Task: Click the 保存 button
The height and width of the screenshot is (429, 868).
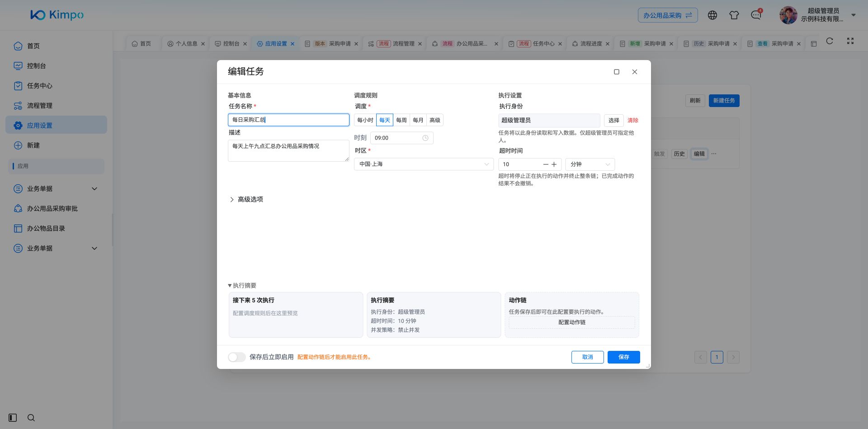Action: pyautogui.click(x=624, y=357)
